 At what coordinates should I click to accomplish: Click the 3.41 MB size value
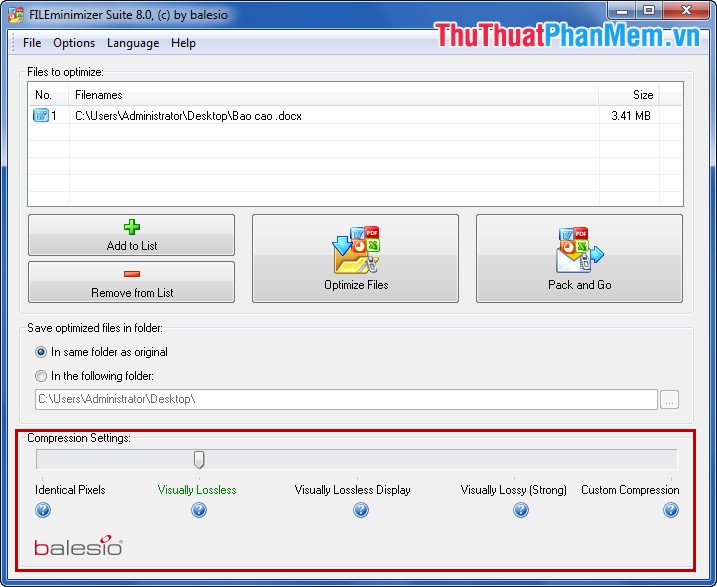coord(631,116)
